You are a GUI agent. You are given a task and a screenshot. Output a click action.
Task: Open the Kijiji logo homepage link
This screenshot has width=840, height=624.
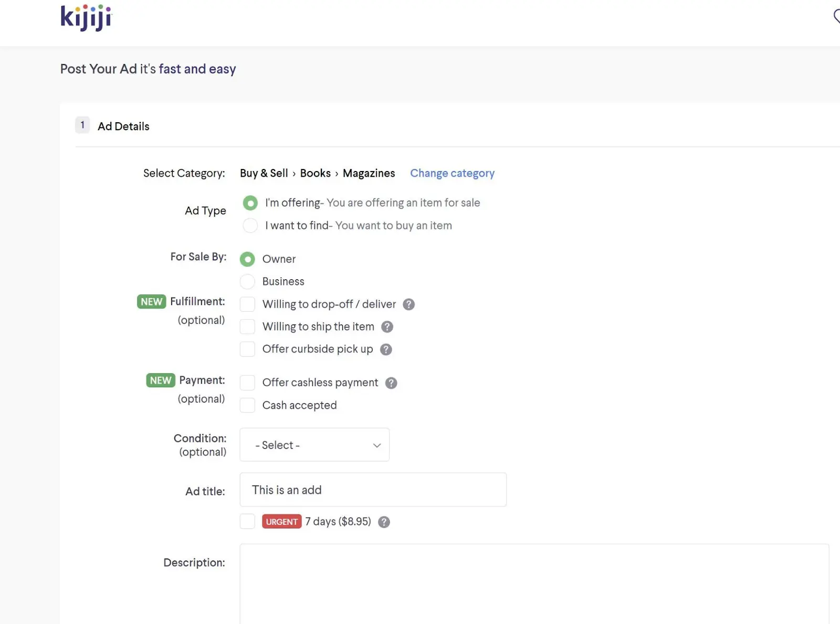click(x=86, y=18)
